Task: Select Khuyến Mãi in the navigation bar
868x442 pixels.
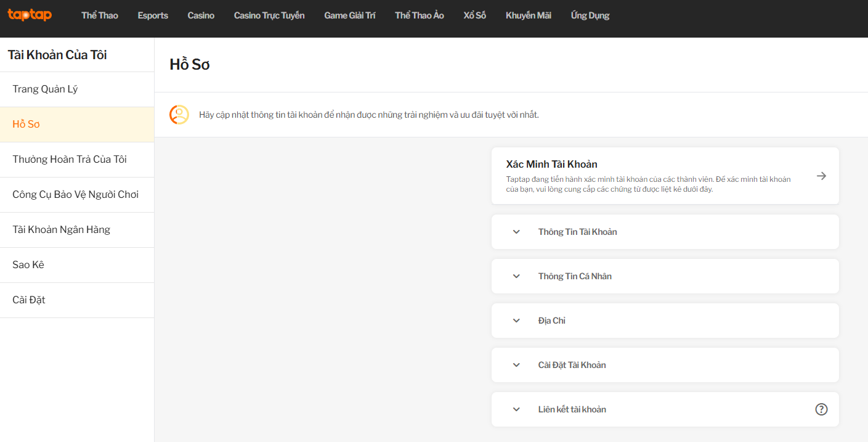Action: [x=528, y=15]
